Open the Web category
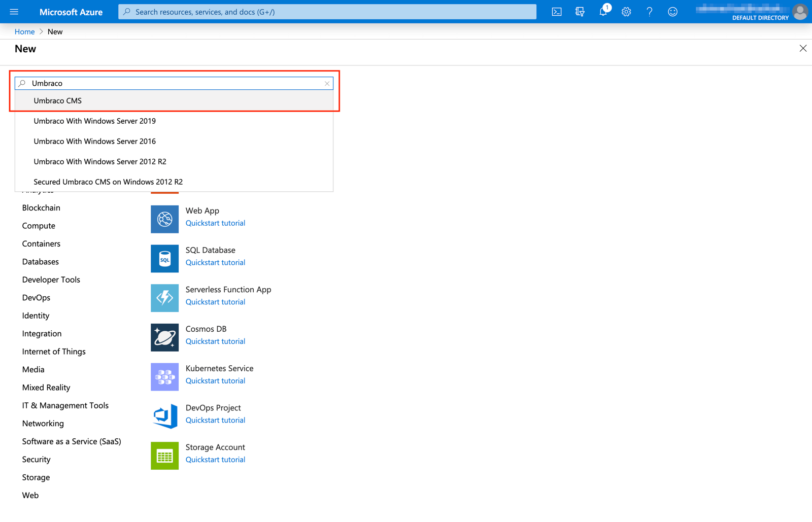Screen dimensions: 812x522 pyautogui.click(x=30, y=495)
